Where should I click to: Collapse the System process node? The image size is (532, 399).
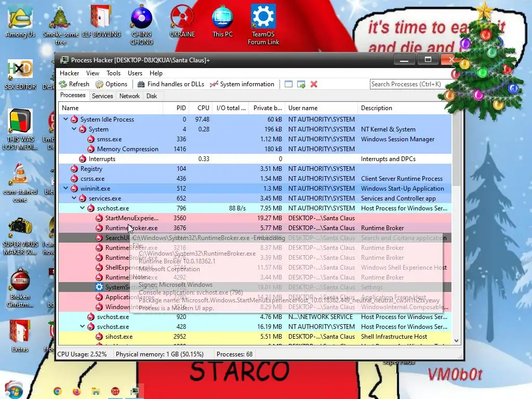(x=74, y=129)
